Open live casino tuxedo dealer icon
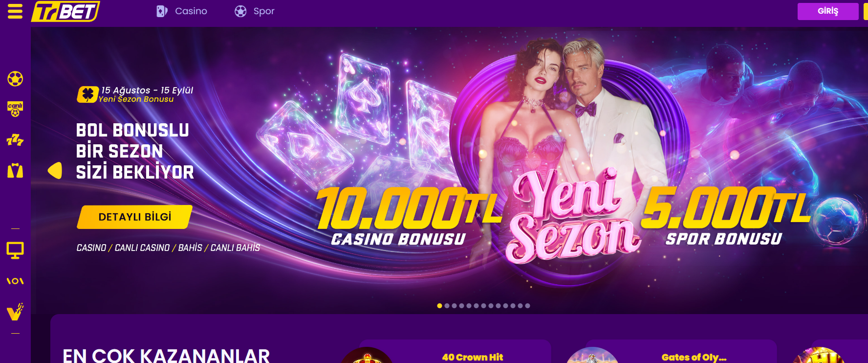Screen dimensions: 868x363 pyautogui.click(x=15, y=170)
